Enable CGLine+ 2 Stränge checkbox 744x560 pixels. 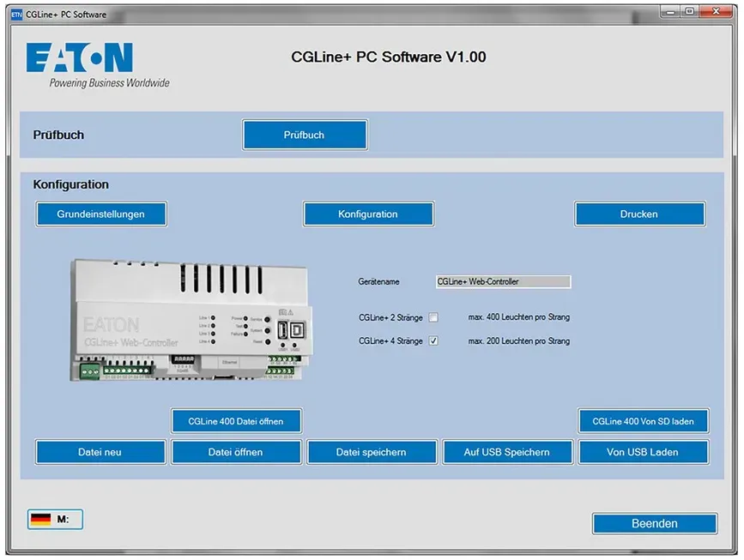tap(433, 317)
